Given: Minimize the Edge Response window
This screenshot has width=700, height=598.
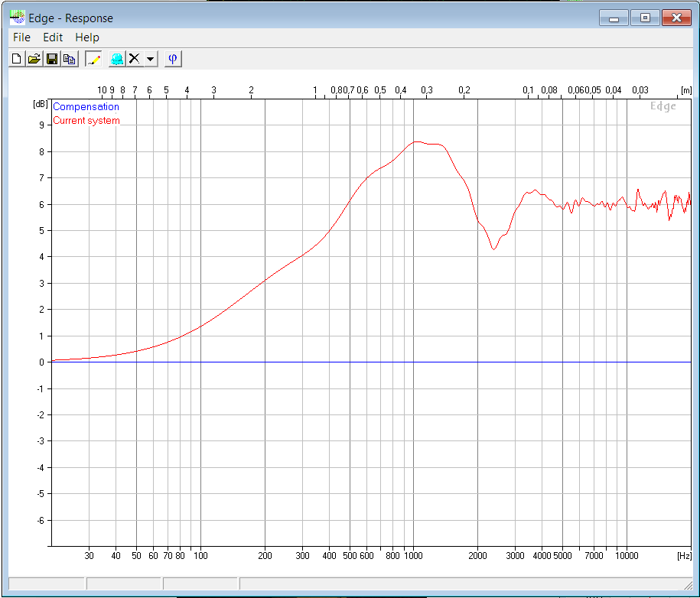Looking at the screenshot, I should [614, 18].
